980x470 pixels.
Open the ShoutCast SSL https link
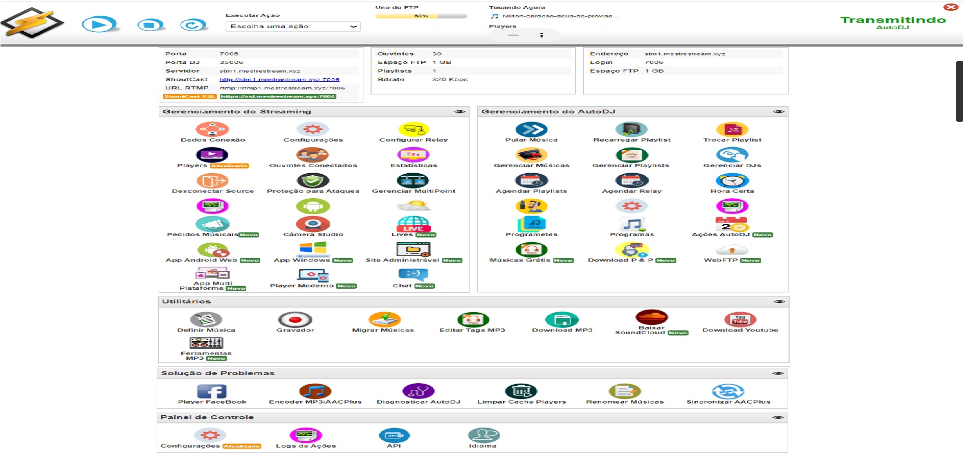pyautogui.click(x=278, y=97)
